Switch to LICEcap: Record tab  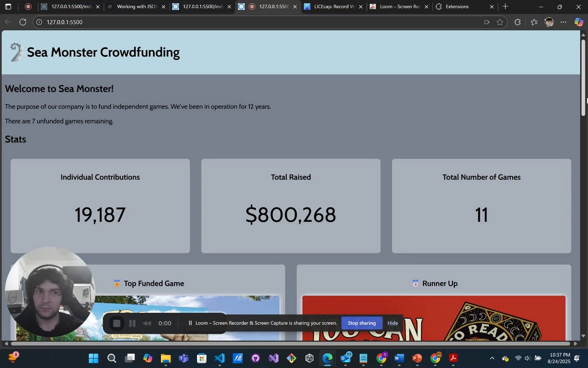(x=334, y=6)
